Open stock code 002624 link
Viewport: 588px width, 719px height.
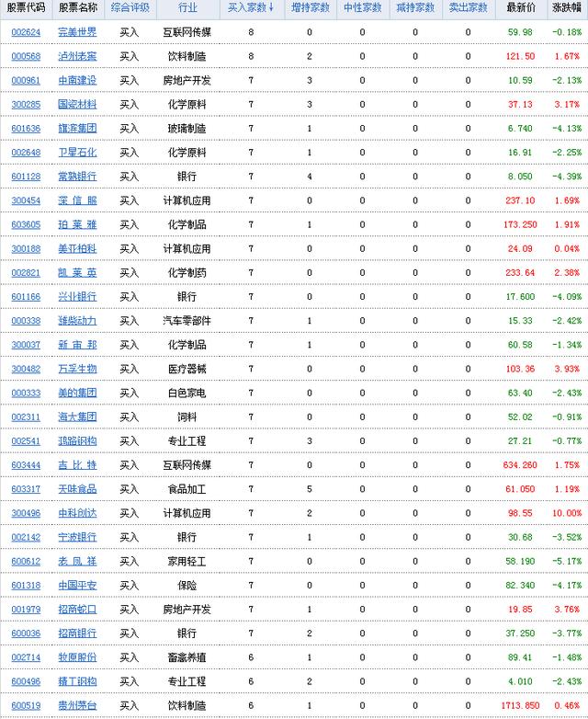coord(26,32)
